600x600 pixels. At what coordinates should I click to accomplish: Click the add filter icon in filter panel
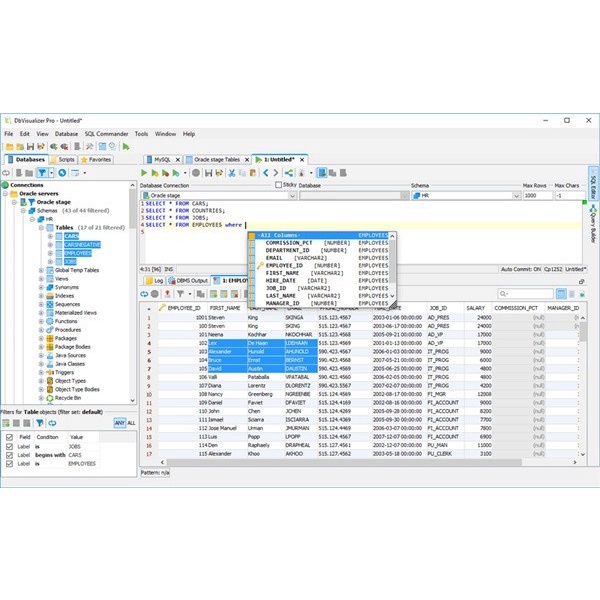[x=7, y=423]
